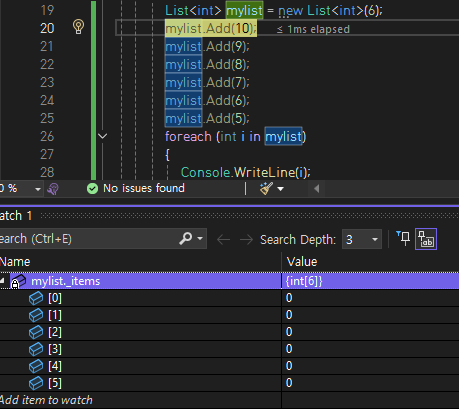Select the [4] array element row
Image resolution: width=459 pixels, height=409 pixels.
coord(229,366)
